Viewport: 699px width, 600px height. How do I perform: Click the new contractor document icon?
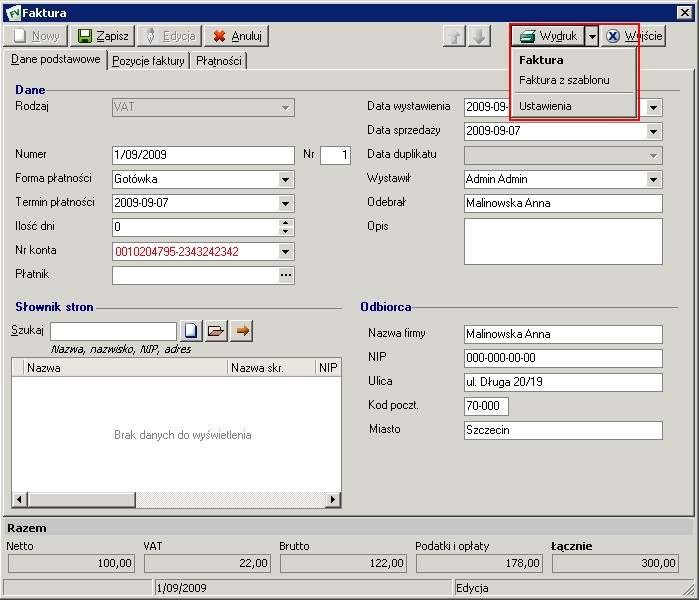point(191,330)
